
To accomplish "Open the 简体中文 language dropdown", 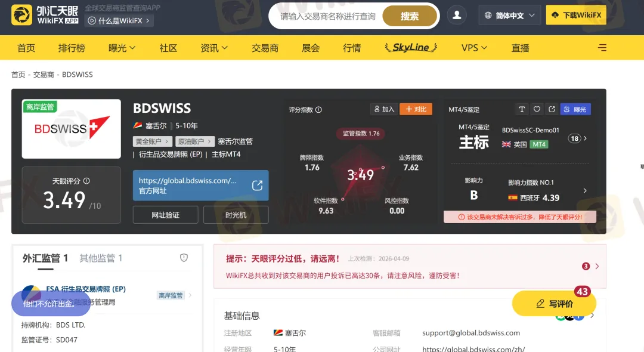I will [x=509, y=16].
